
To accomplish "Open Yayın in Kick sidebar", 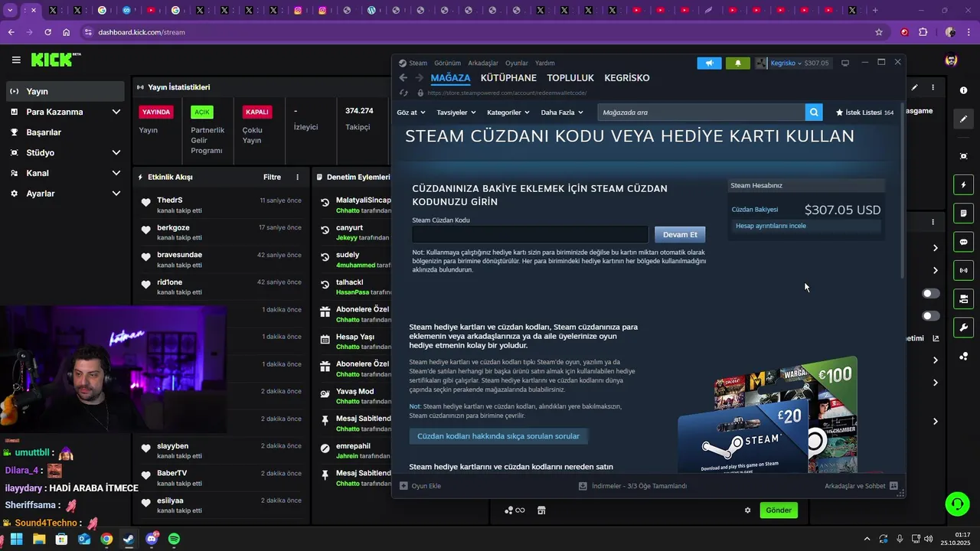I will 64,91.
